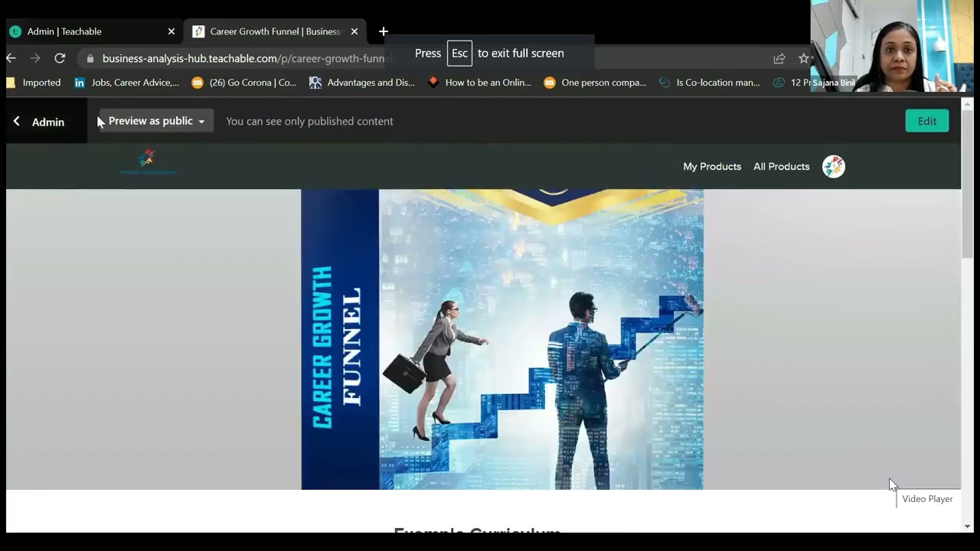This screenshot has width=980, height=551.
Task: Bookmark this page with the star icon
Action: pos(803,58)
